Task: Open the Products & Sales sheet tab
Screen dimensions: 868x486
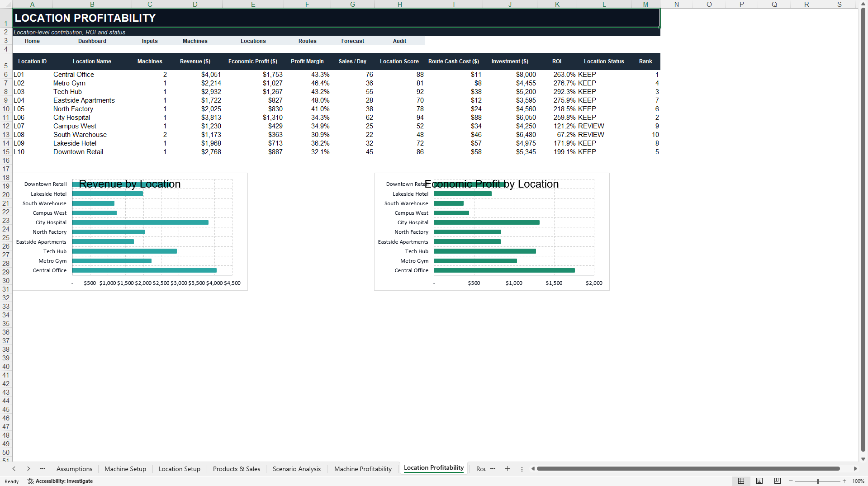Action: point(237,469)
